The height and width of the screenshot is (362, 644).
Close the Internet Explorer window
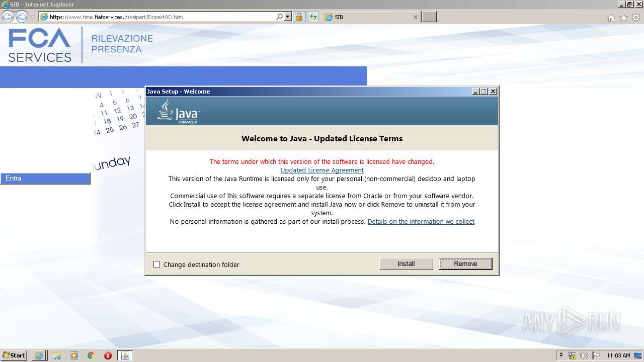(x=639, y=5)
